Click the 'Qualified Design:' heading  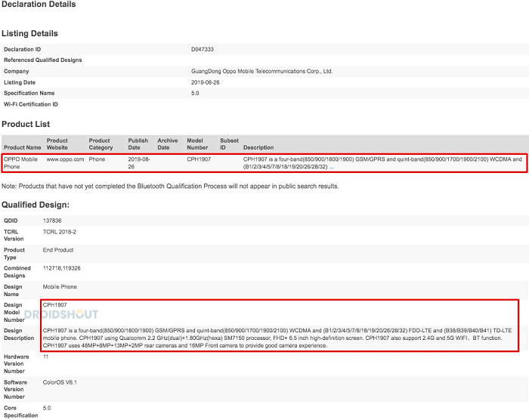36,205
